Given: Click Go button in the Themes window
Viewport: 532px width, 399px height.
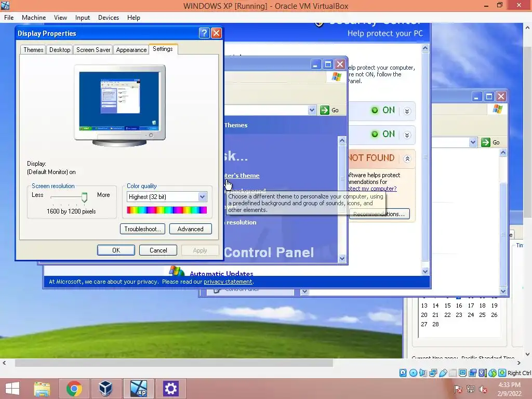Looking at the screenshot, I should point(329,110).
